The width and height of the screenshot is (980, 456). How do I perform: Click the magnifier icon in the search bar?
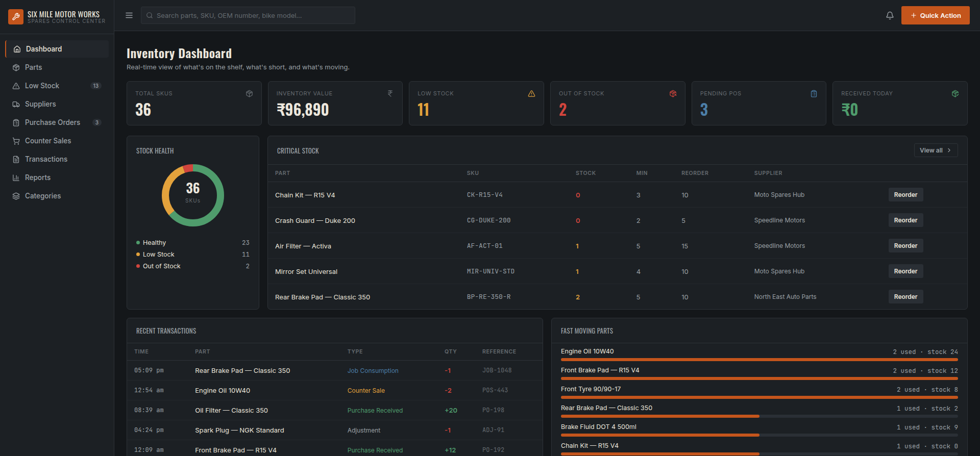point(150,15)
